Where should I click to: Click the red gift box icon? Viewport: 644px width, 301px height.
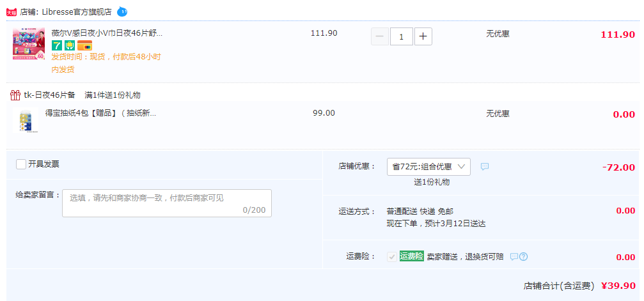pos(15,95)
